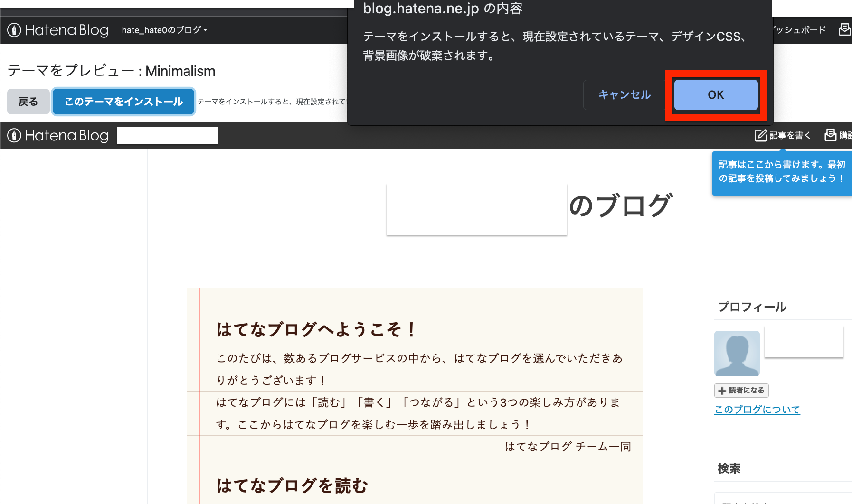The width and height of the screenshot is (852, 504).
Task: Click the 読者になる button
Action: click(x=741, y=391)
